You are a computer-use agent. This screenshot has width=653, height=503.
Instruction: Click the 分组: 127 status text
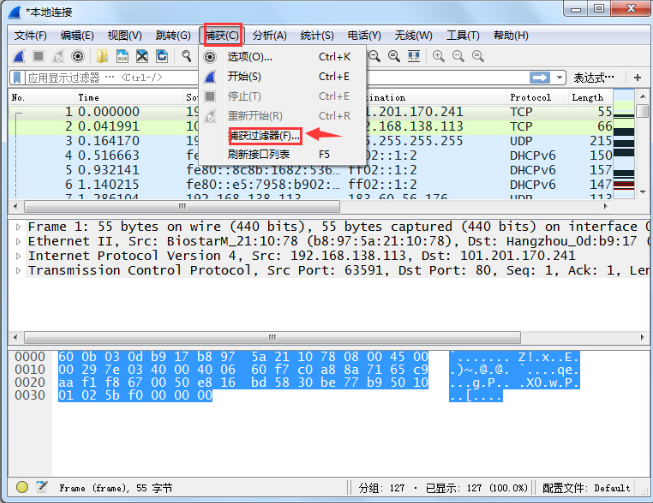[381, 488]
